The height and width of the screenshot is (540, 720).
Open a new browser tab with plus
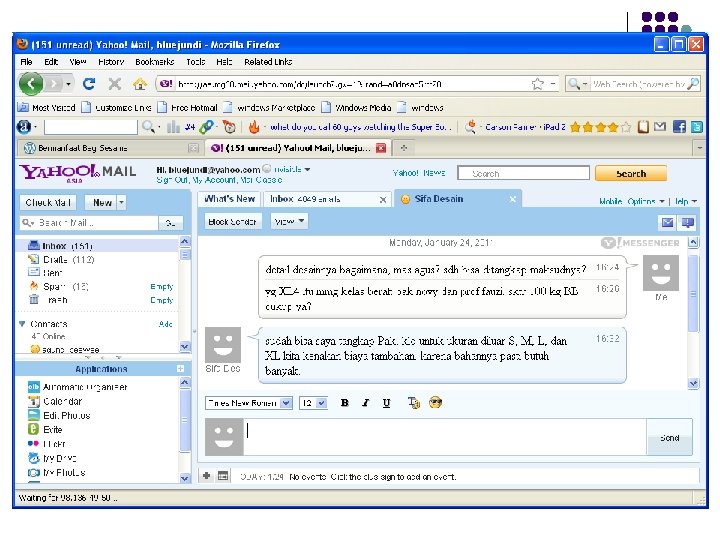404,148
